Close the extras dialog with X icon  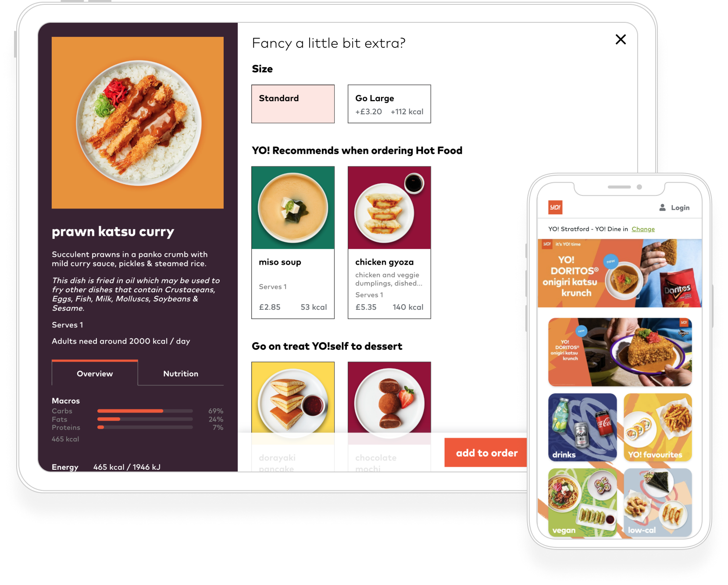pyautogui.click(x=621, y=39)
